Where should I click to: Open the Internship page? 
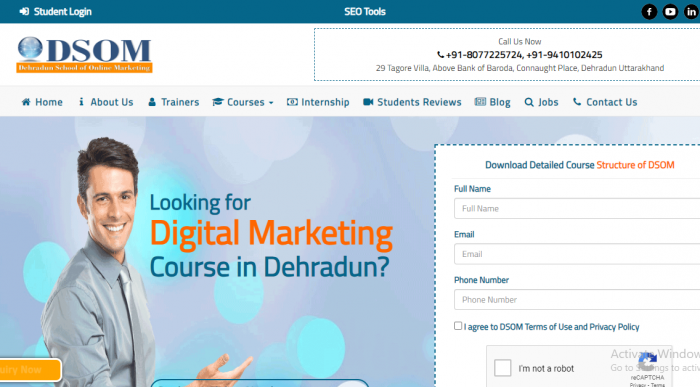pos(318,102)
